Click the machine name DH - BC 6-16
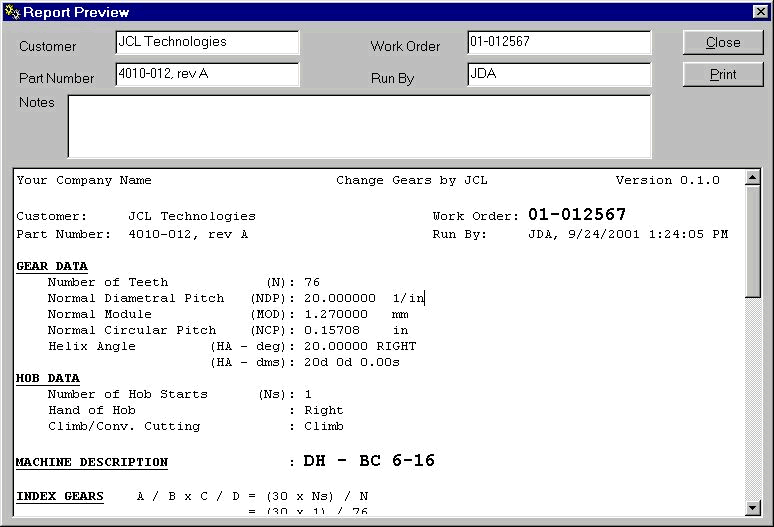 (x=369, y=460)
